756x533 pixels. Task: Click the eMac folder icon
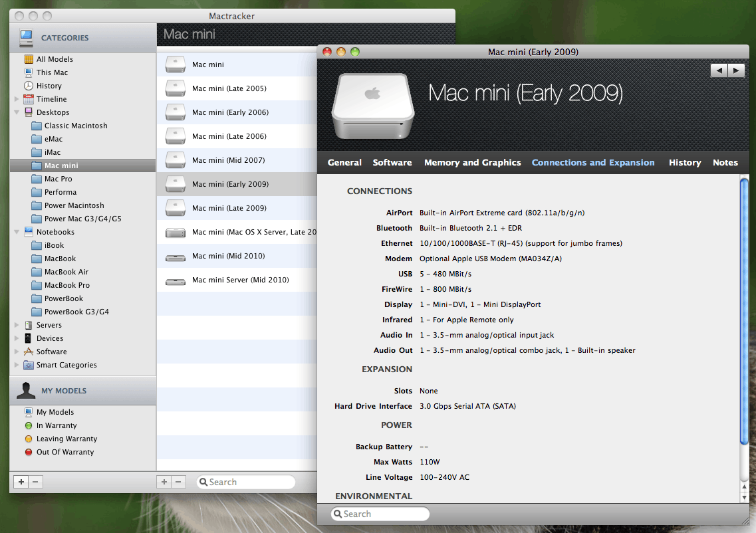pyautogui.click(x=37, y=139)
